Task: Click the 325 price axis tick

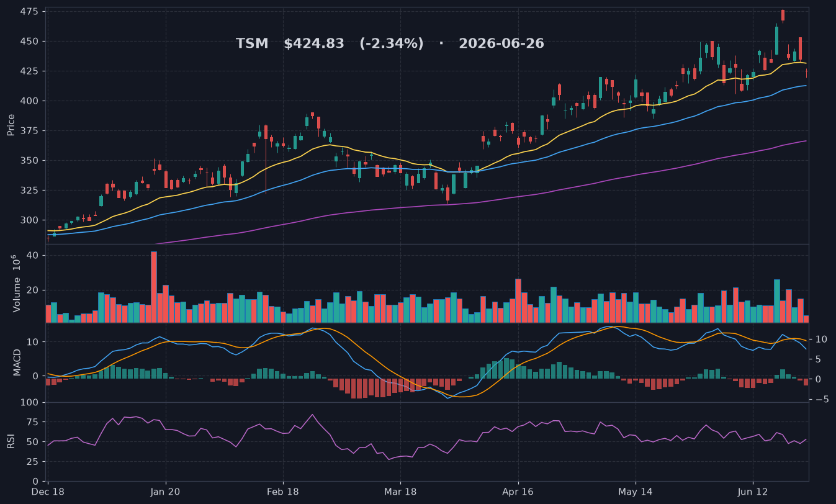Action: (29, 191)
